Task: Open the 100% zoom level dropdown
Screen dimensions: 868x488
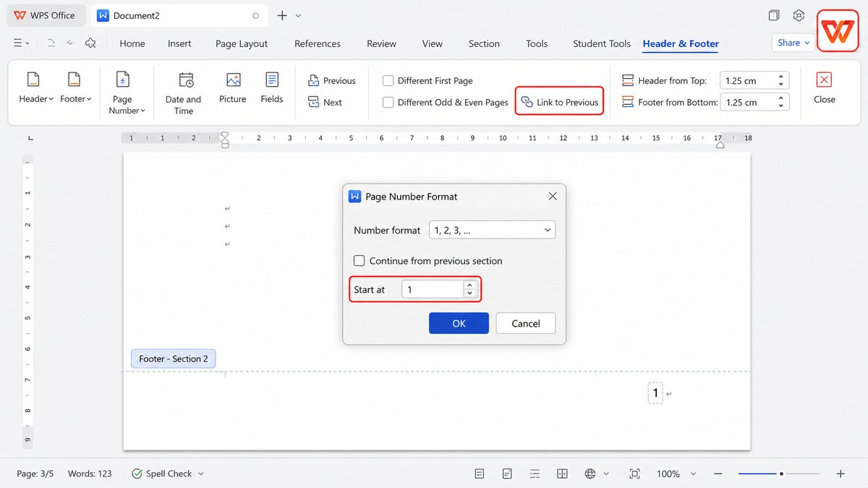Action: 693,474
